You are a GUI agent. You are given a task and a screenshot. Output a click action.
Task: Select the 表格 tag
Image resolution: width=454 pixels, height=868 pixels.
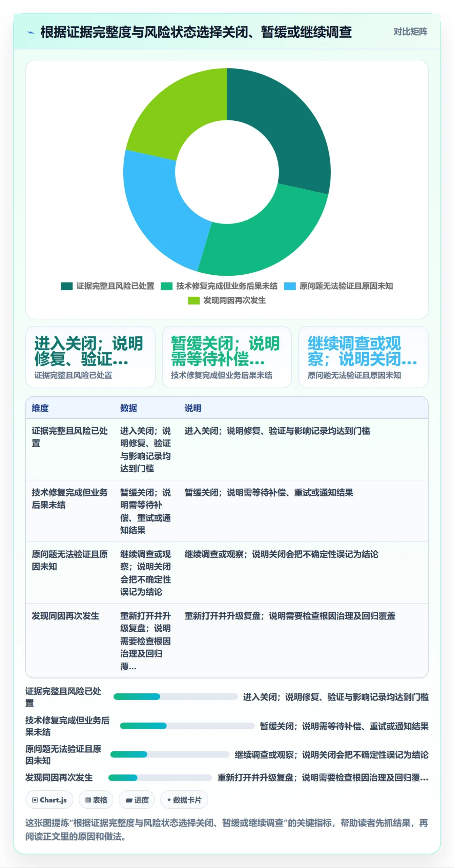pyautogui.click(x=96, y=800)
